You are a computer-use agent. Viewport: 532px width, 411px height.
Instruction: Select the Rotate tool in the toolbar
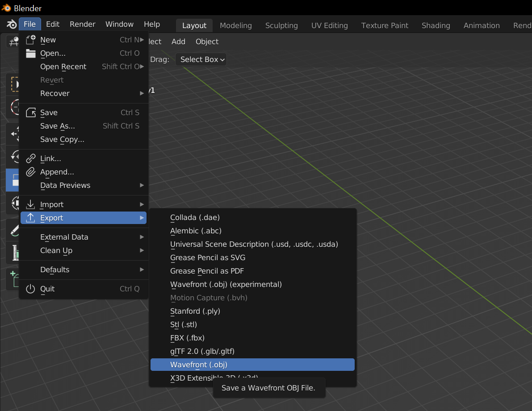(13, 157)
